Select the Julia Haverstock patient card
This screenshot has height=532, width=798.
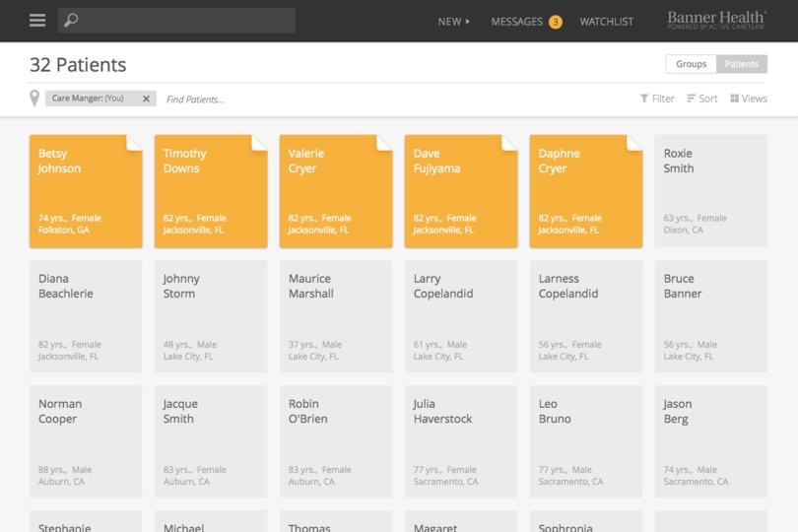[x=460, y=441]
